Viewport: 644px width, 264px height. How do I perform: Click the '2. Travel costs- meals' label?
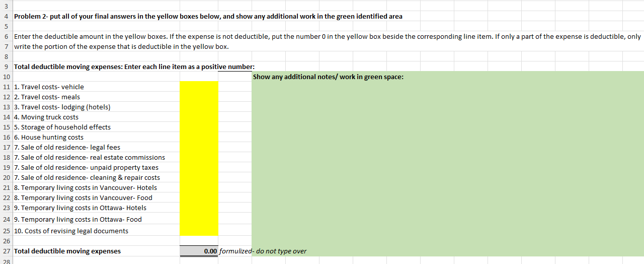[47, 97]
